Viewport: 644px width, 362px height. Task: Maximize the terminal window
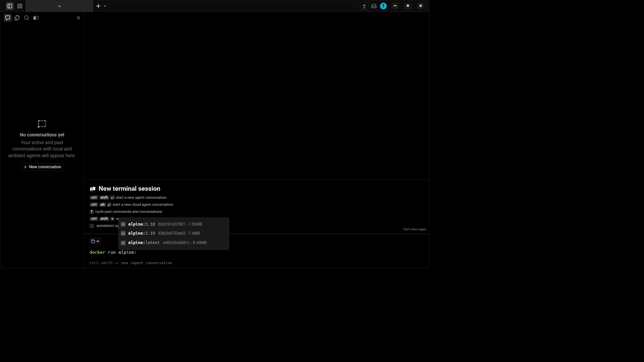point(408,6)
